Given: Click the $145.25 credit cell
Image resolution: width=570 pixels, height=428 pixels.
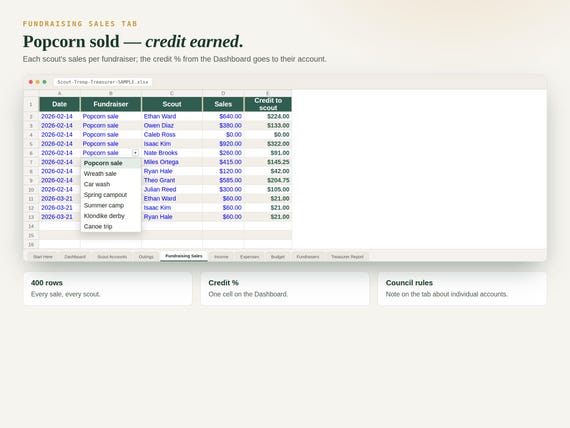Looking at the screenshot, I should [x=268, y=162].
